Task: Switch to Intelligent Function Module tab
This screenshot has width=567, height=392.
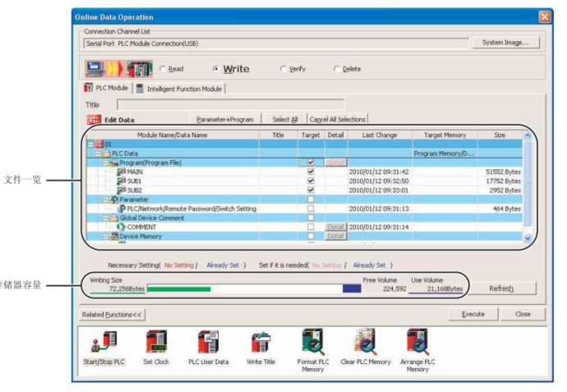Action: [180, 89]
